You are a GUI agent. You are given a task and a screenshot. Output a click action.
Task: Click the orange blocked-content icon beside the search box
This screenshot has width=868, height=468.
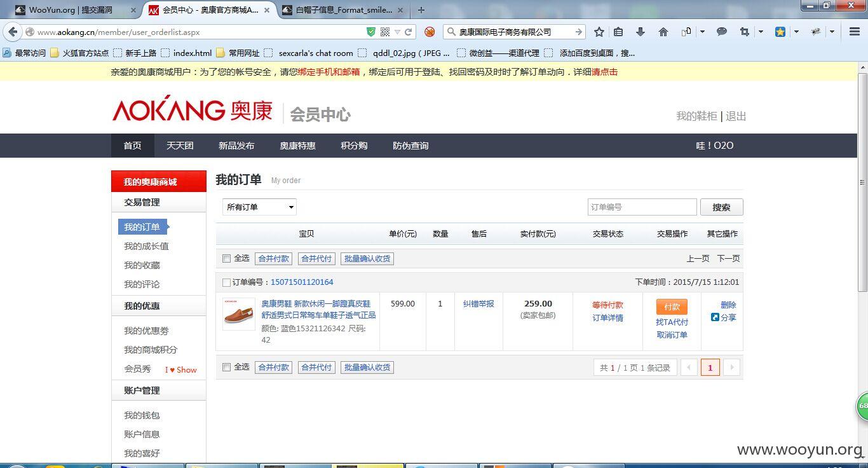[x=430, y=32]
